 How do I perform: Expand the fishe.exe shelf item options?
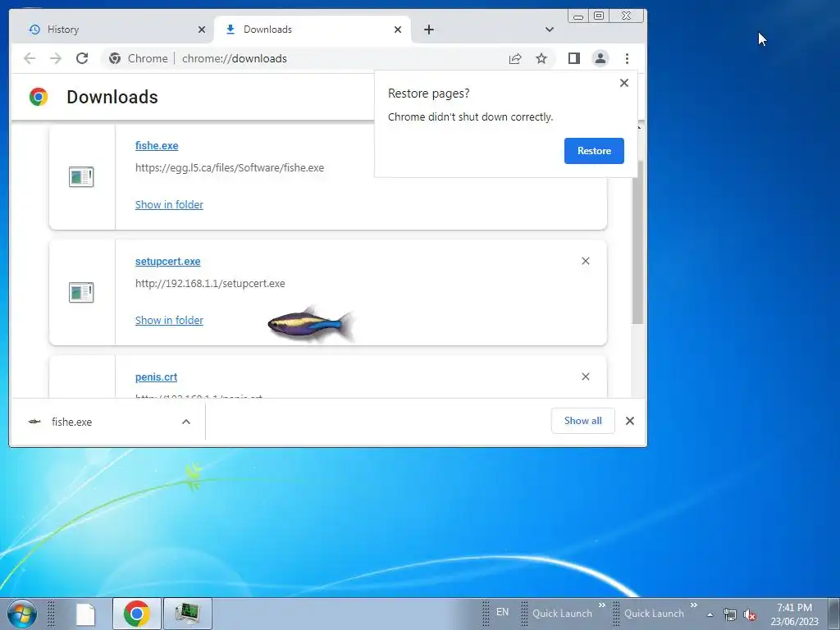tap(186, 422)
